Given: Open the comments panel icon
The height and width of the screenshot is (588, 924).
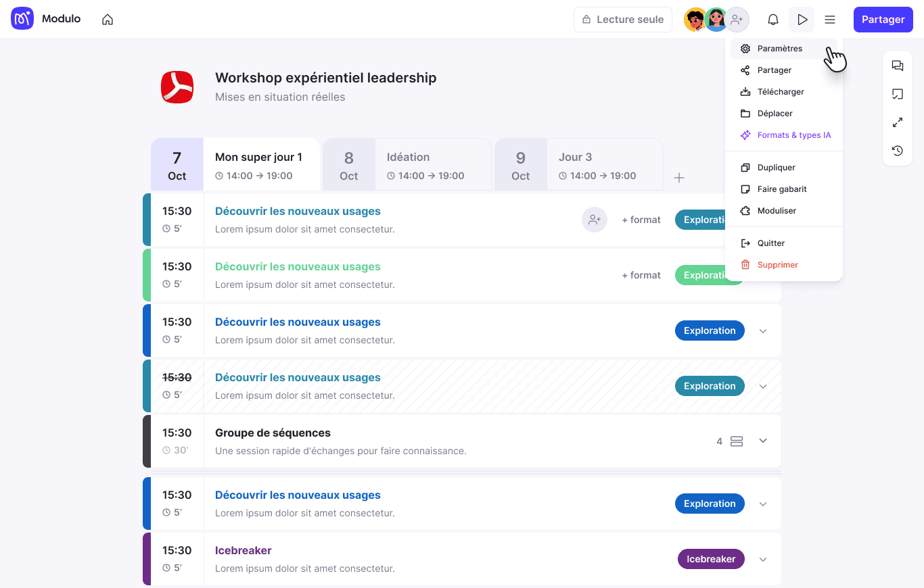Looking at the screenshot, I should click(x=898, y=66).
